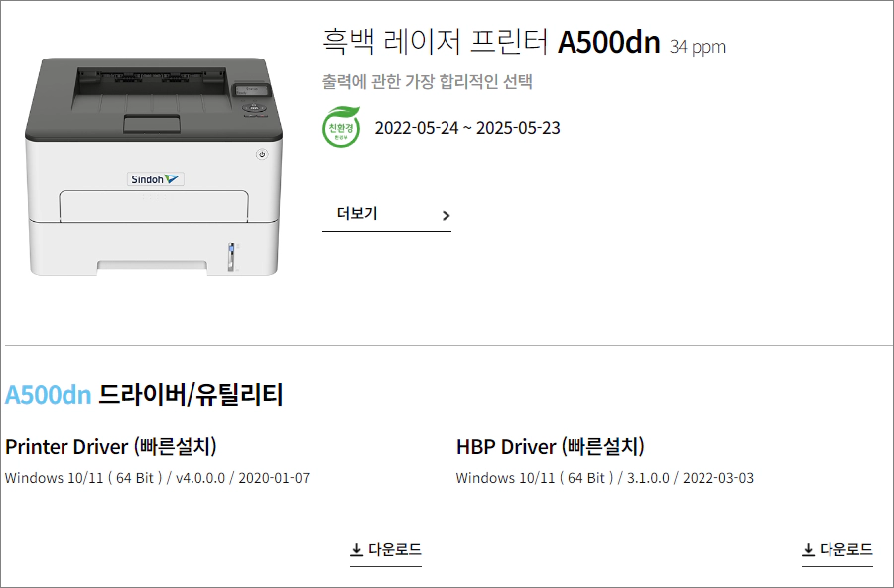The image size is (894, 588).
Task: Click the download arrow icon for Printer Driver
Action: [x=356, y=550]
